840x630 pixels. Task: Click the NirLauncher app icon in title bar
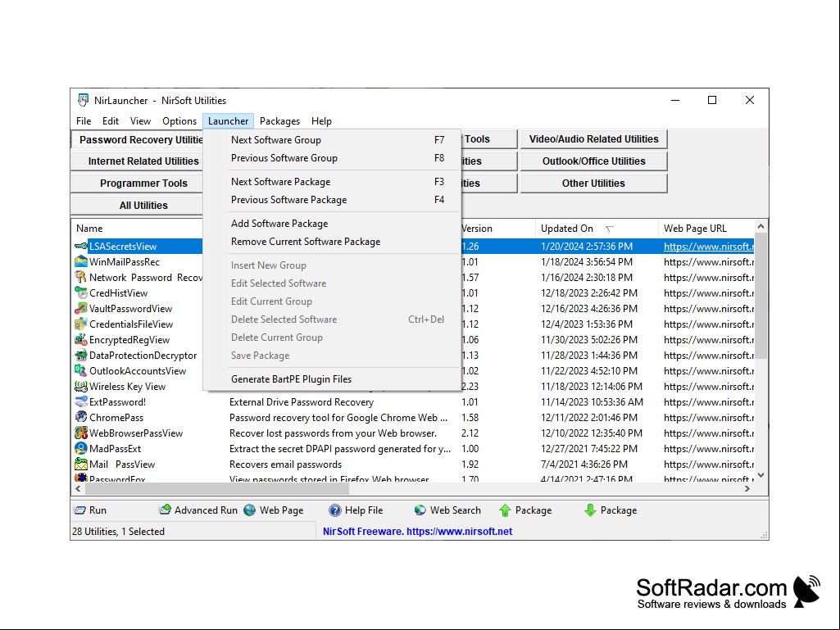point(83,100)
